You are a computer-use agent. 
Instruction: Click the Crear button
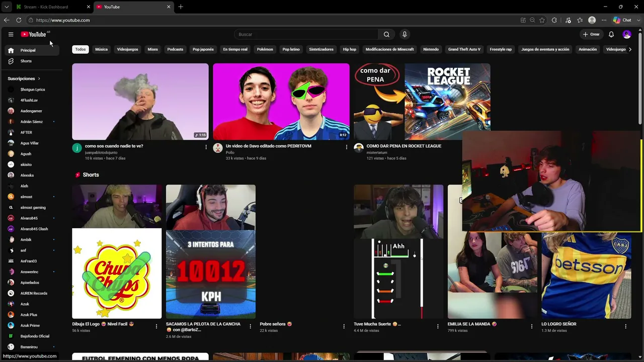(x=591, y=34)
